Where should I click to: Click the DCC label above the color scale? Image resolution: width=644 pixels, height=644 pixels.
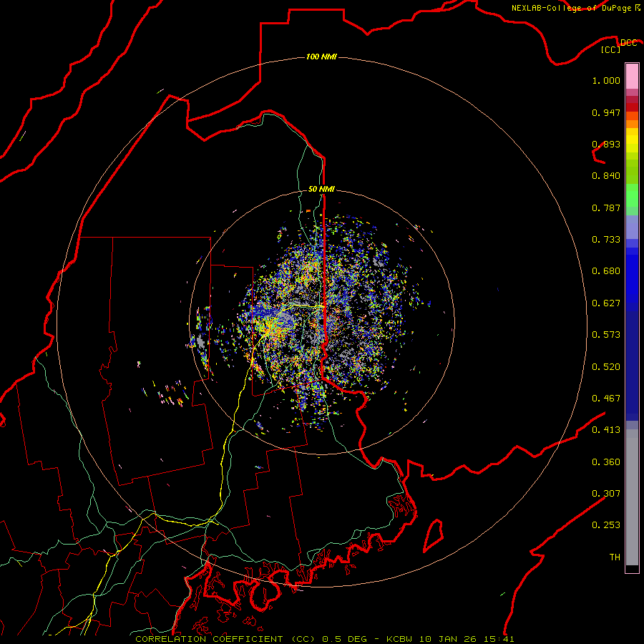coord(628,43)
